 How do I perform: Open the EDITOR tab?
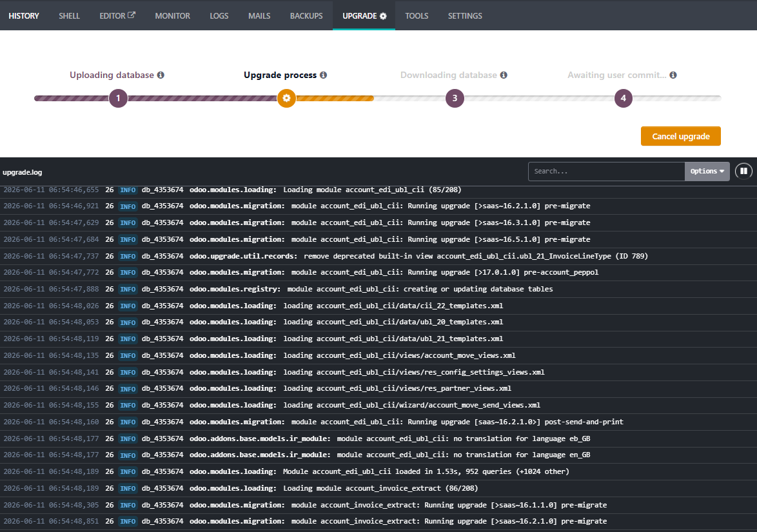pos(117,15)
